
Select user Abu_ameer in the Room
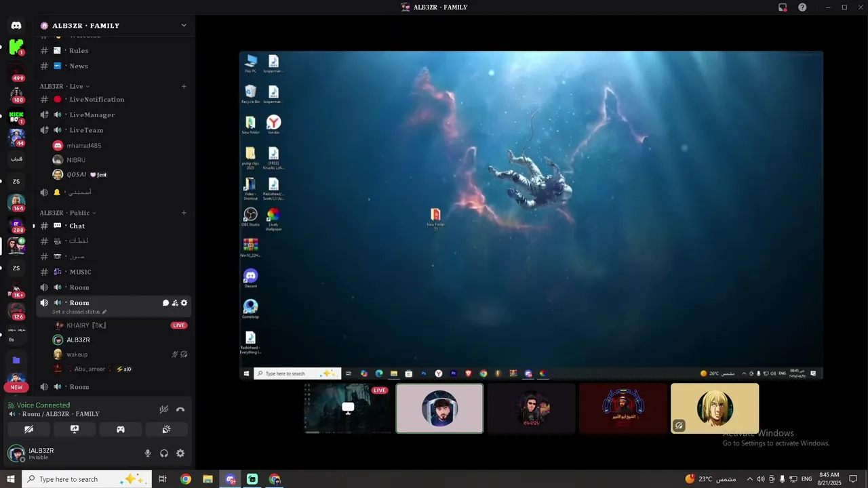tap(121, 369)
